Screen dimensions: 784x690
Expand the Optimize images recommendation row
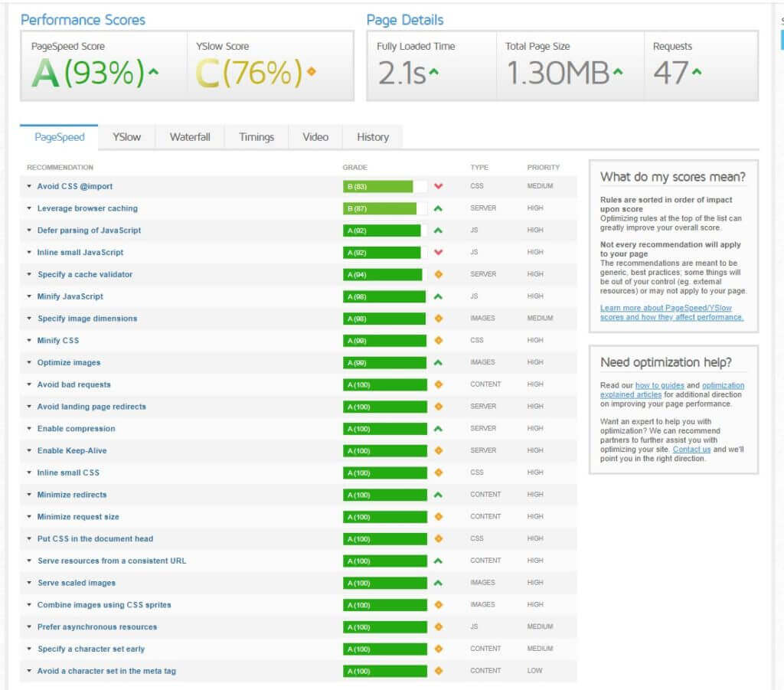(69, 363)
